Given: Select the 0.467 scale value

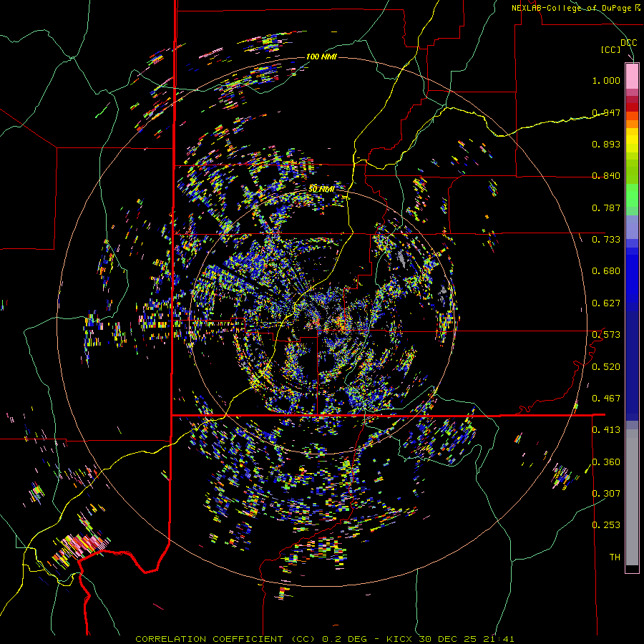Looking at the screenshot, I should click(606, 399).
